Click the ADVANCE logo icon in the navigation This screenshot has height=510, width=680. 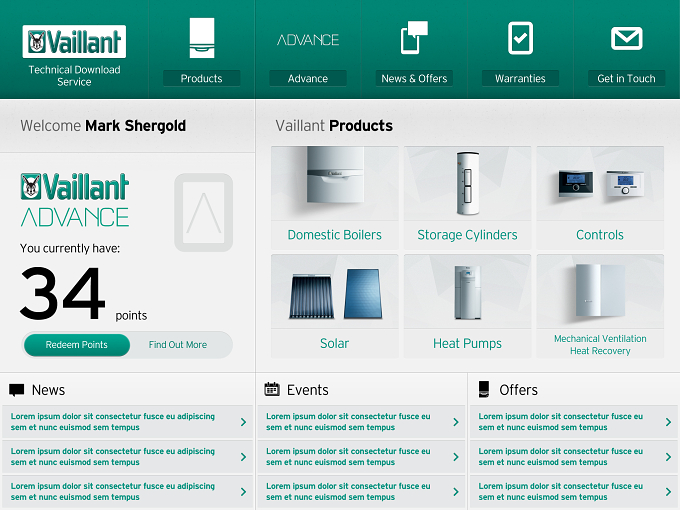(308, 40)
